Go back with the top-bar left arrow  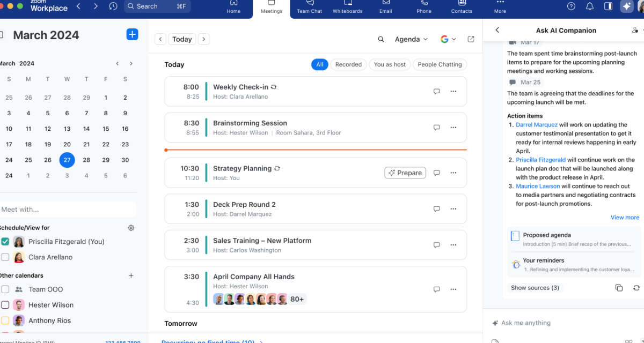[x=79, y=6]
